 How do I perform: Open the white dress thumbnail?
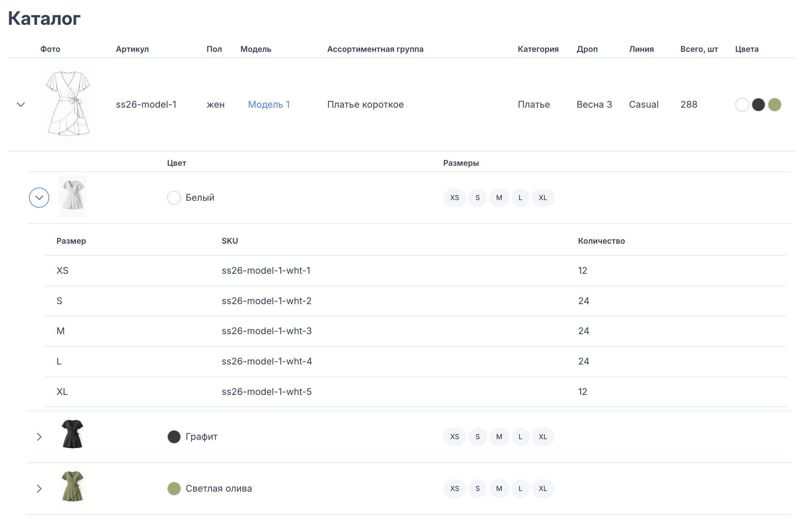tap(73, 197)
